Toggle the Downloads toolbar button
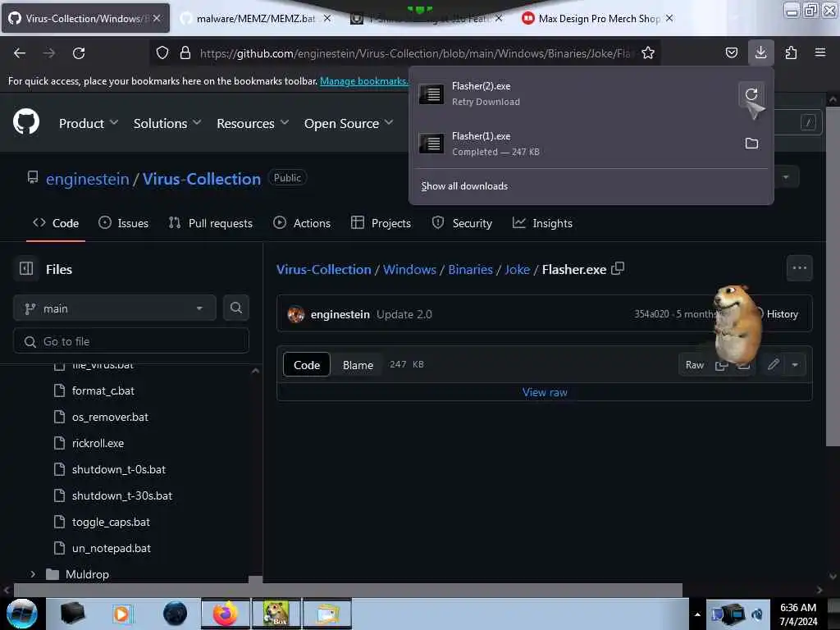Viewport: 840px width, 630px height. [x=760, y=52]
